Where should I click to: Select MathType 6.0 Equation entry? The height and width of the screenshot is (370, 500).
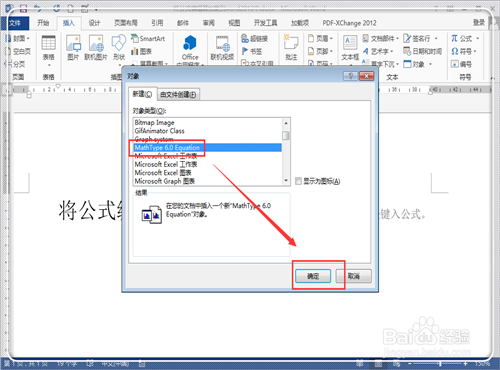[x=208, y=148]
